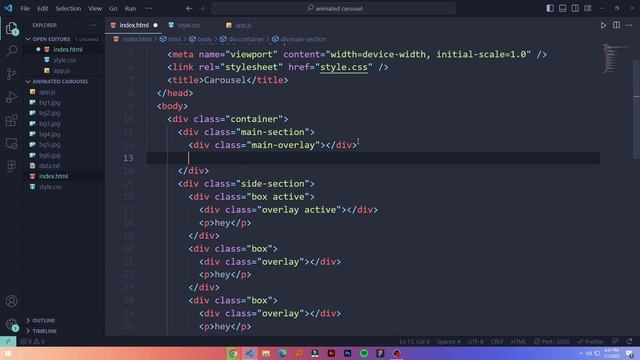
Task: Open the Run menu
Action: pyautogui.click(x=130, y=8)
